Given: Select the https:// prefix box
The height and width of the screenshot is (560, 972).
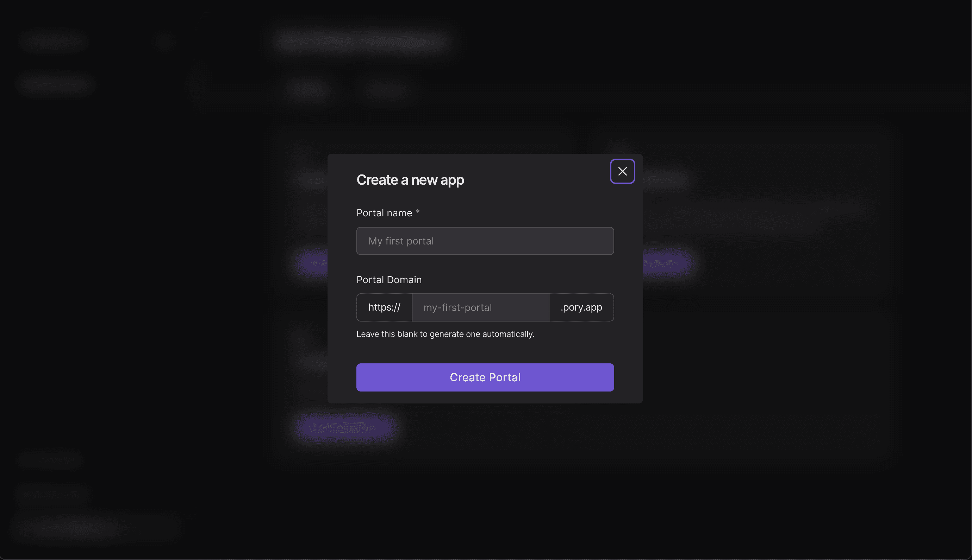Looking at the screenshot, I should pyautogui.click(x=384, y=307).
